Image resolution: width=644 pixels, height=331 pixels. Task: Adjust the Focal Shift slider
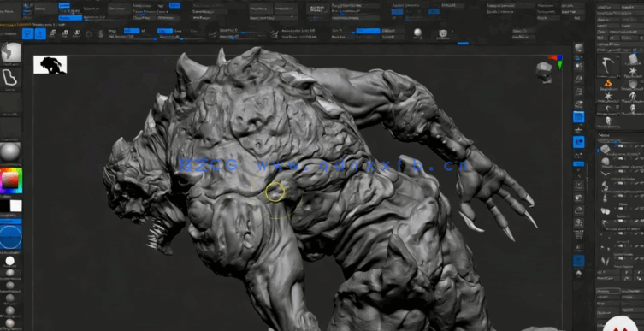point(242,31)
